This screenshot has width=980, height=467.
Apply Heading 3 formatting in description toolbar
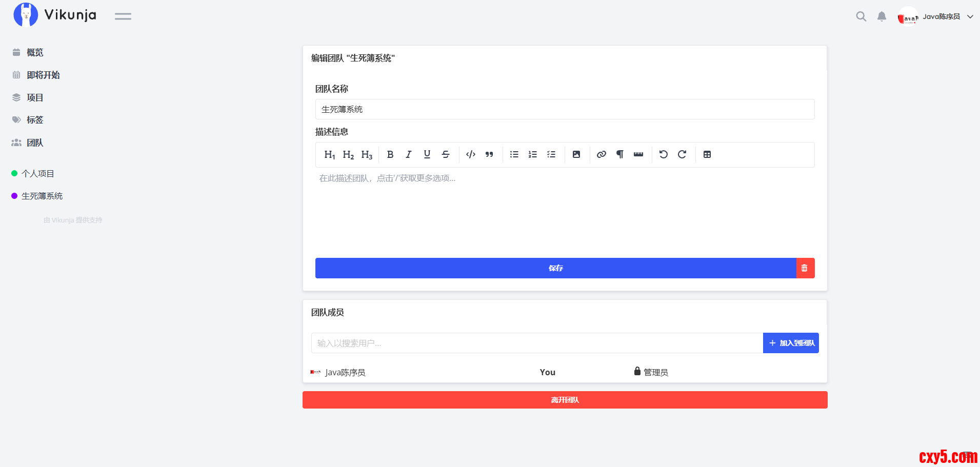coord(367,155)
